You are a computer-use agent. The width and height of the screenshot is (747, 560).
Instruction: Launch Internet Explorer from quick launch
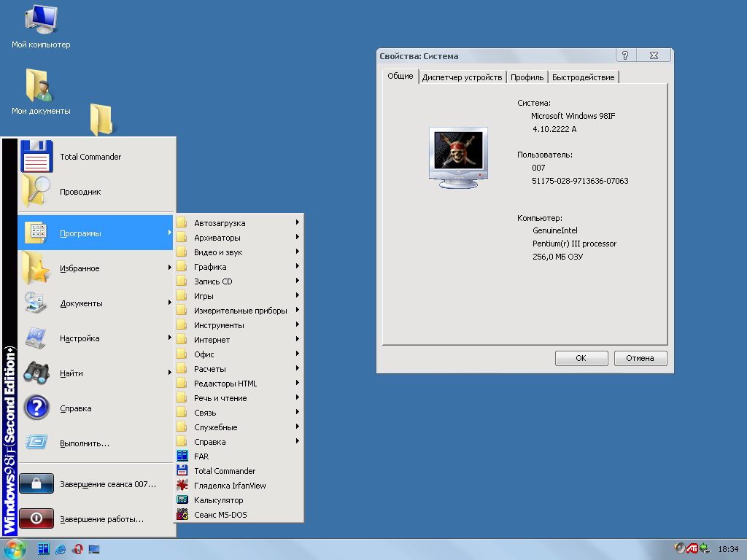click(x=61, y=549)
